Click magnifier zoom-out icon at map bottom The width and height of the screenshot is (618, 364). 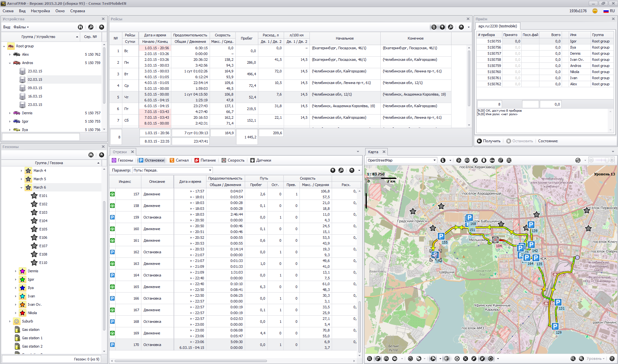[573, 359]
